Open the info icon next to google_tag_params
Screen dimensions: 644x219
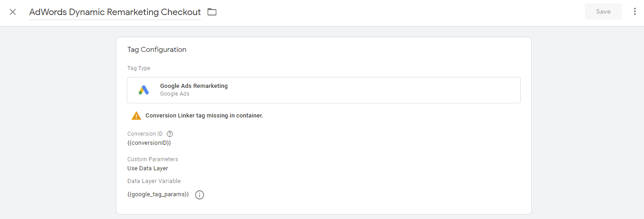pyautogui.click(x=200, y=195)
